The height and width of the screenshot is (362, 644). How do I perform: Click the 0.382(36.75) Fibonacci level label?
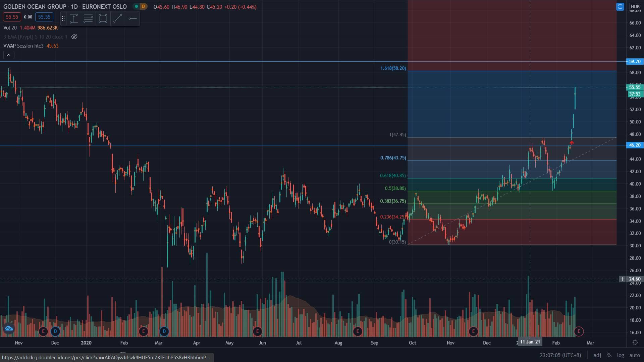[x=393, y=201]
